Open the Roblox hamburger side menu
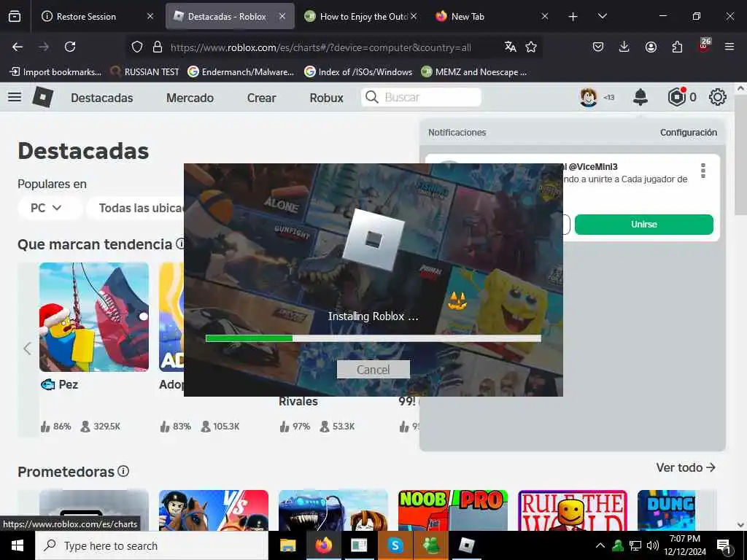747x560 pixels. click(x=15, y=97)
